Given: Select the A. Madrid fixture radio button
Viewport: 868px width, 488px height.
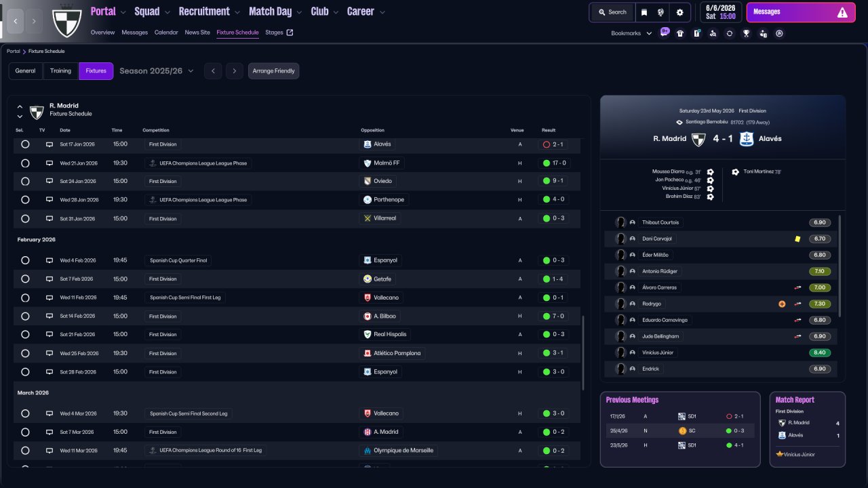Looking at the screenshot, I should pos(25,432).
